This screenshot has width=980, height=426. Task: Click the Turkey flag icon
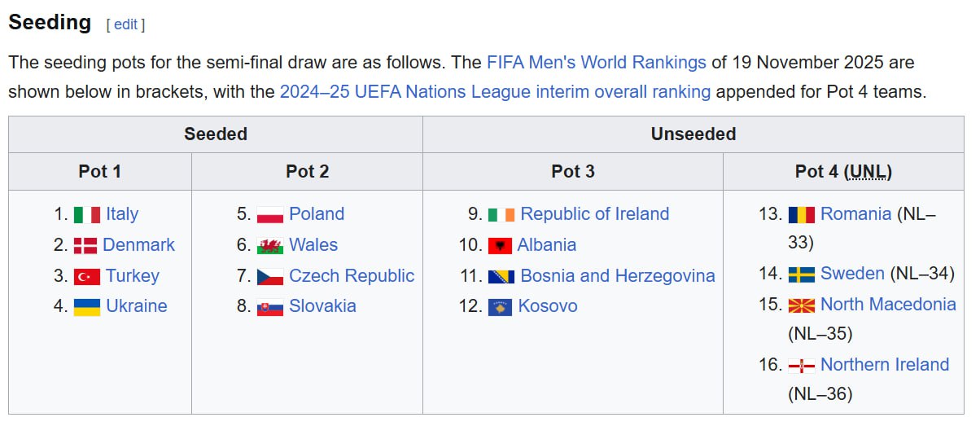(87, 276)
